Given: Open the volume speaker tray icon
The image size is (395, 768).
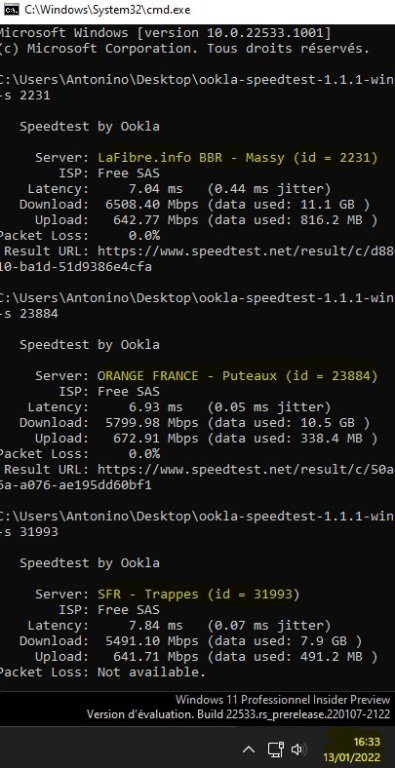Looking at the screenshot, I should (298, 749).
